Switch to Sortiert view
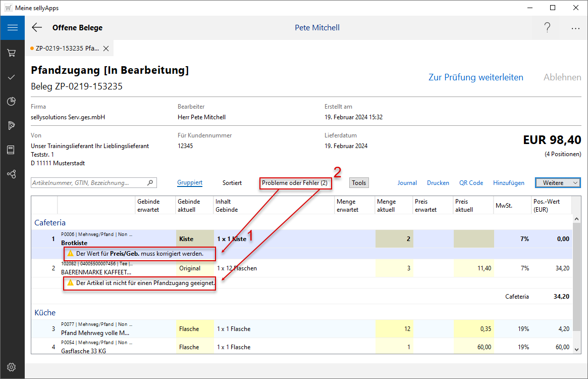Screen dimensions: 588x379 point(232,183)
